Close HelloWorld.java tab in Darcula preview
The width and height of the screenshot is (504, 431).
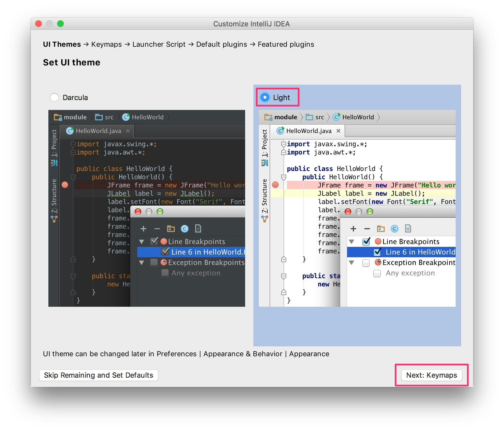pyautogui.click(x=128, y=131)
